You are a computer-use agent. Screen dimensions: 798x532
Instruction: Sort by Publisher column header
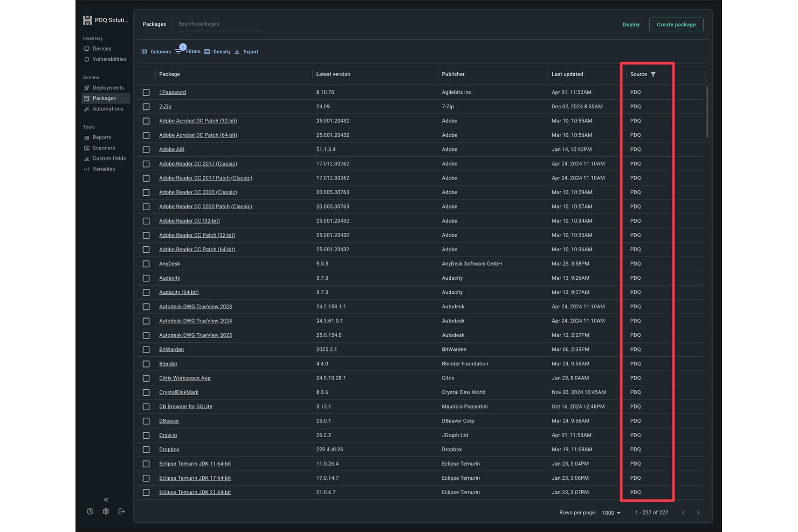click(453, 74)
